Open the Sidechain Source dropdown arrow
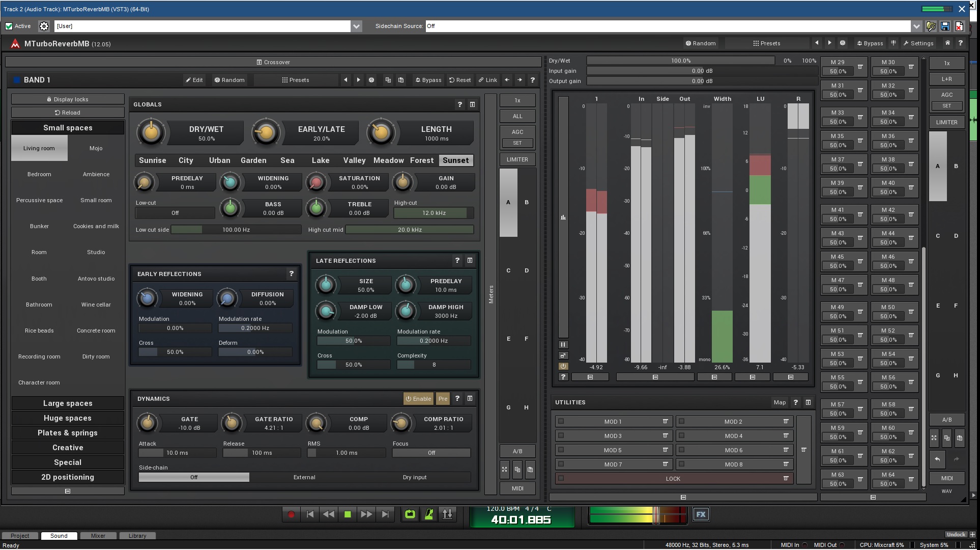The height and width of the screenshot is (550, 980). pos(916,26)
